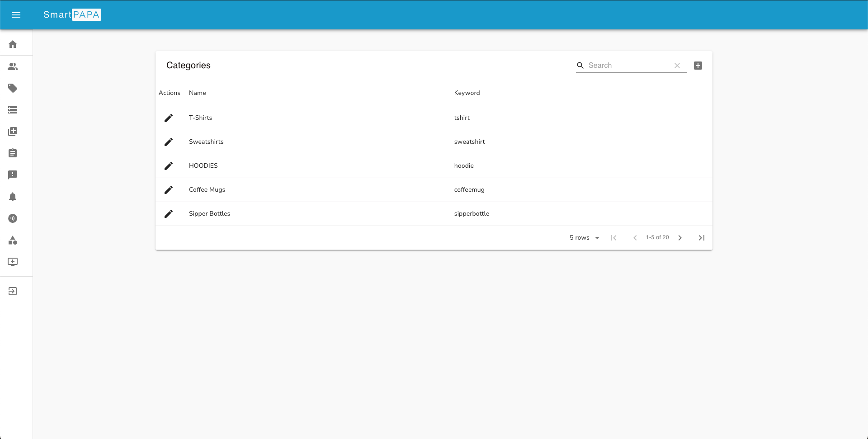The width and height of the screenshot is (868, 439).
Task: Clear the search field with the X
Action: pyautogui.click(x=677, y=65)
